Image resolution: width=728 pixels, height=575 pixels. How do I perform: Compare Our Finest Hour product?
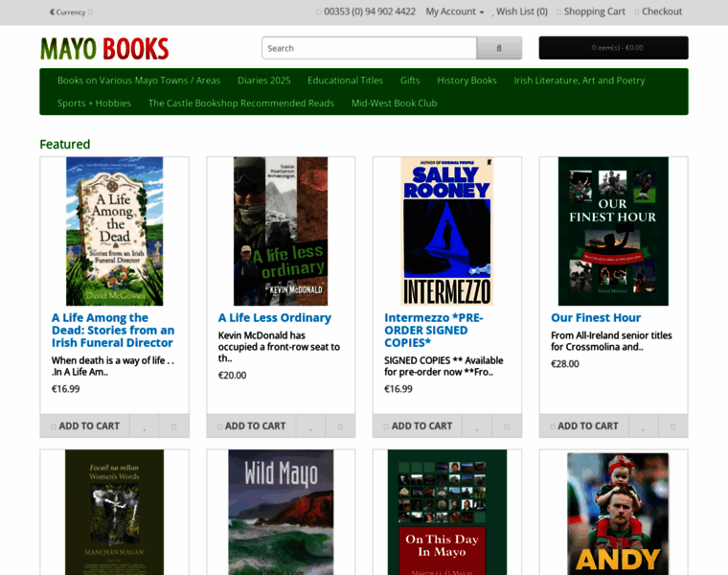(673, 425)
